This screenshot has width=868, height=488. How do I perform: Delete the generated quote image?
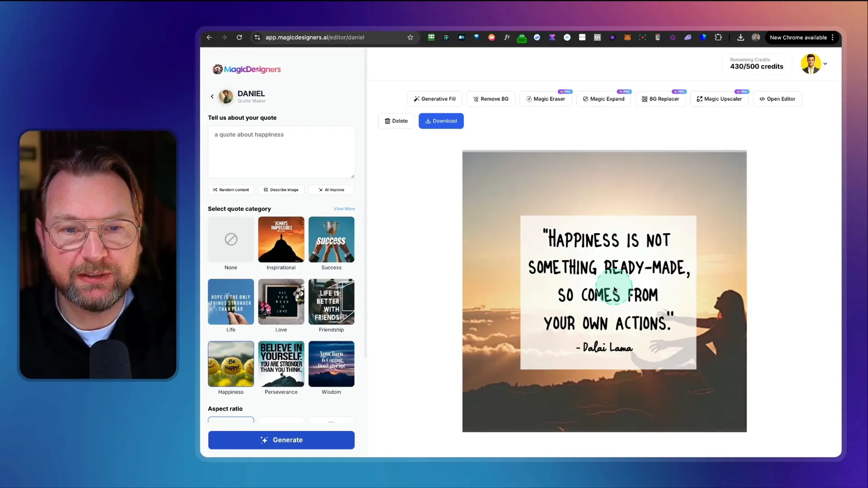click(396, 121)
